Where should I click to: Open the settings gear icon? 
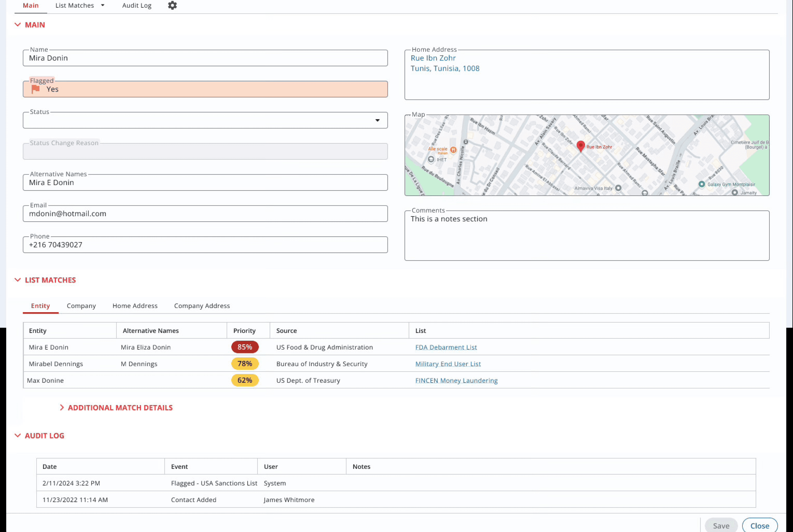click(x=172, y=6)
